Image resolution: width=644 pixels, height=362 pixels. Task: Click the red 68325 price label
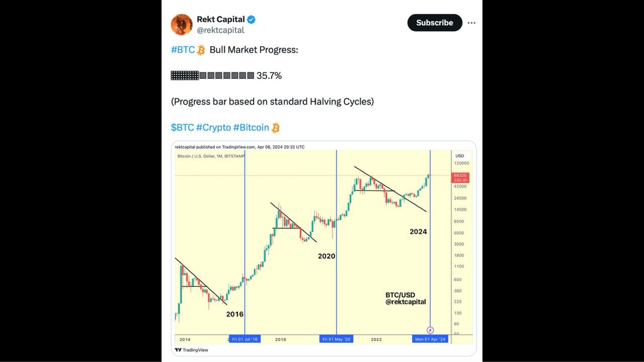[x=460, y=178]
